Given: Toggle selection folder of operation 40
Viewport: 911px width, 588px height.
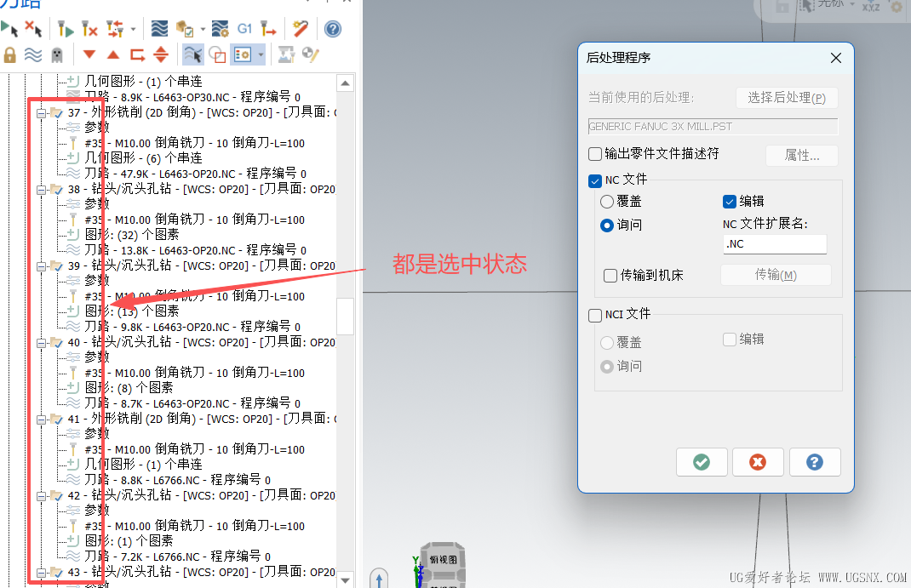Looking at the screenshot, I should coord(56,343).
